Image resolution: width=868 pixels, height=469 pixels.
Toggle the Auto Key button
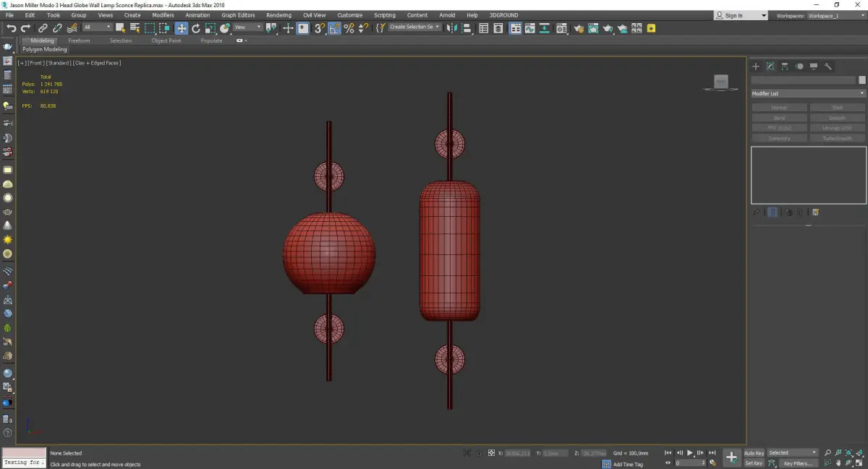[754, 453]
